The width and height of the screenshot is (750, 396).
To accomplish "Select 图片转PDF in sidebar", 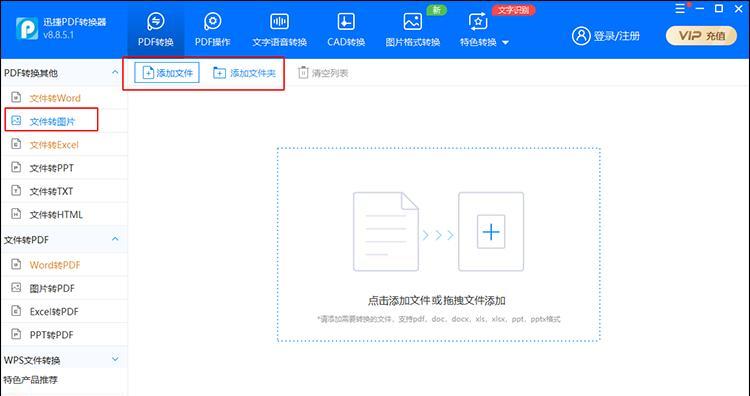I will point(64,288).
